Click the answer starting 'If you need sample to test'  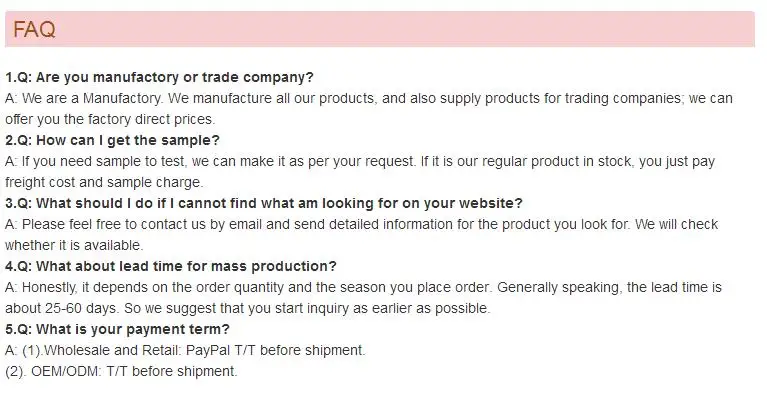pos(360,161)
